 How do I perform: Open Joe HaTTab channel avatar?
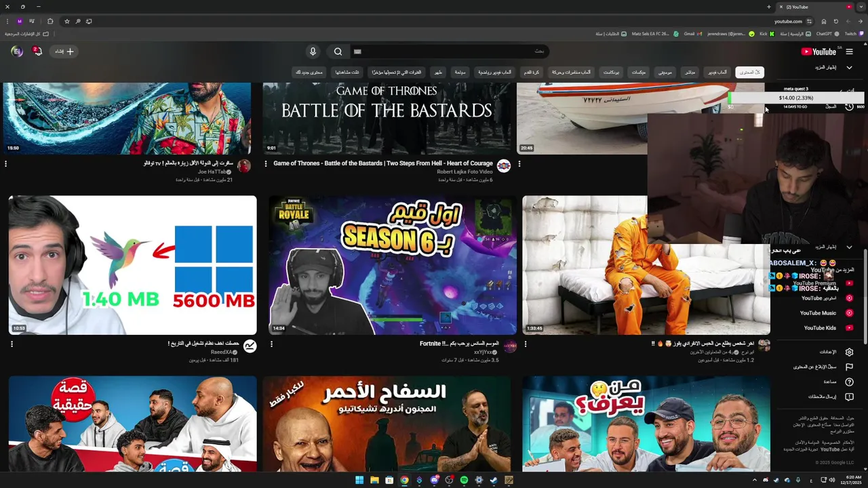click(244, 166)
